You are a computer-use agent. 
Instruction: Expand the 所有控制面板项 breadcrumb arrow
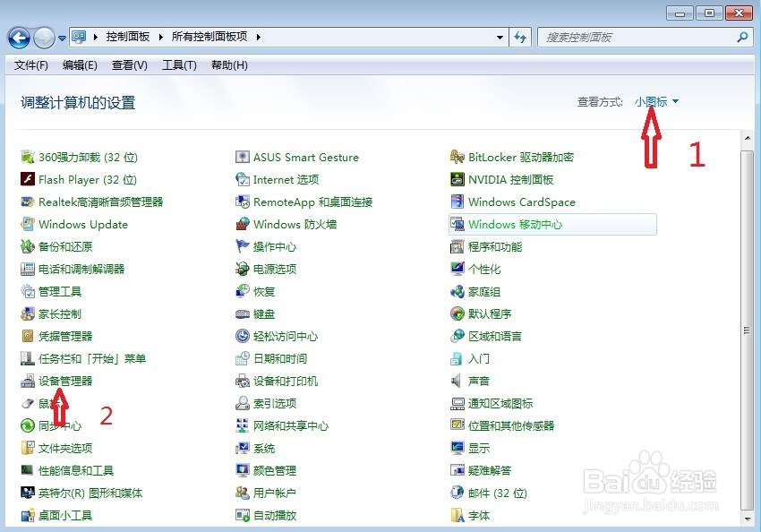coord(258,37)
